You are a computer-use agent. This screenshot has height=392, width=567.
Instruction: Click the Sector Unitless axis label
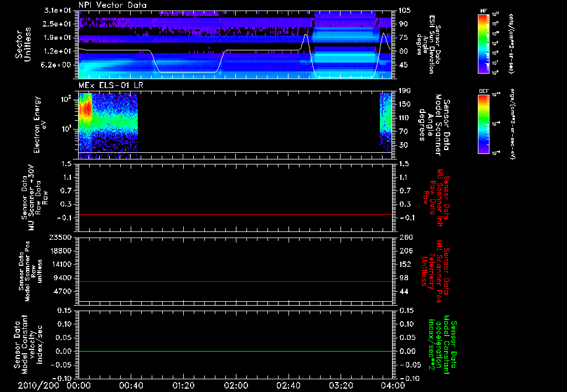22,43
